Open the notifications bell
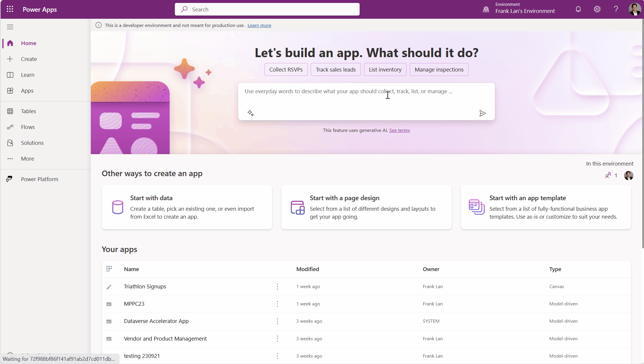This screenshot has width=644, height=364. (578, 9)
